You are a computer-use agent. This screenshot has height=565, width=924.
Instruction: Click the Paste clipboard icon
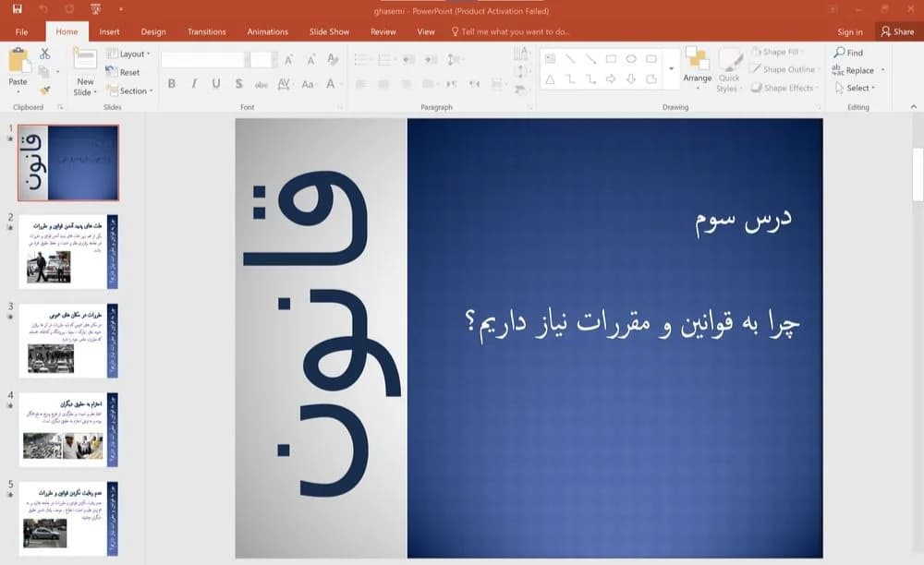tap(18, 61)
